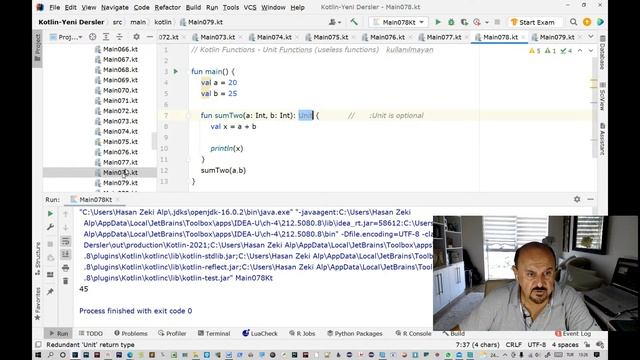Rerun program in Run panel
Screen dimensions: 640x360
click(50, 213)
